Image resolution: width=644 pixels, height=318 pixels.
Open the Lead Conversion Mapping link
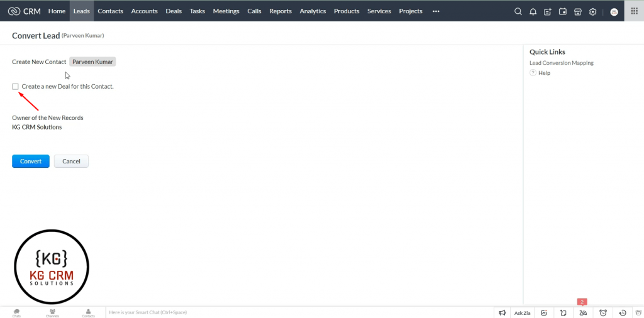[x=562, y=63]
